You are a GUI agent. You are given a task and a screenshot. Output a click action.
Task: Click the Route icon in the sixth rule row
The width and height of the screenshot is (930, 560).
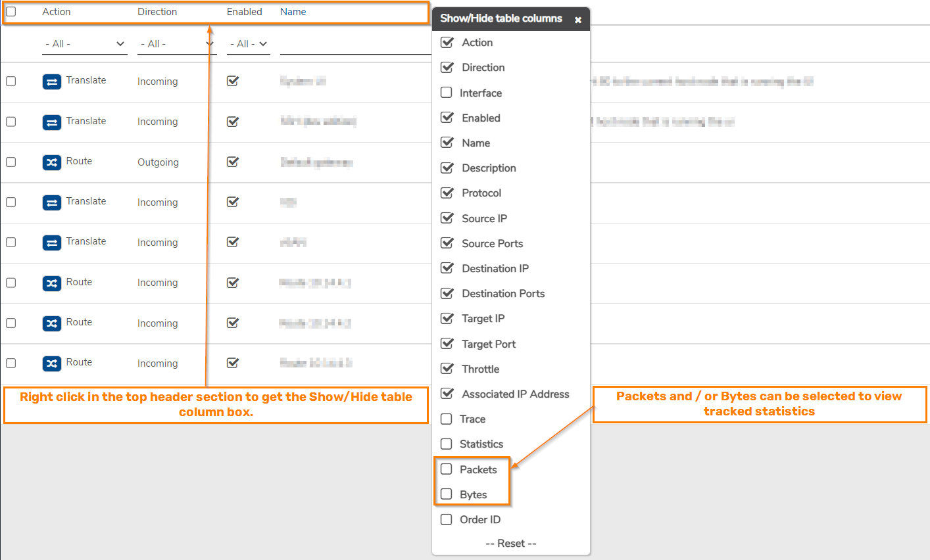[x=52, y=283]
